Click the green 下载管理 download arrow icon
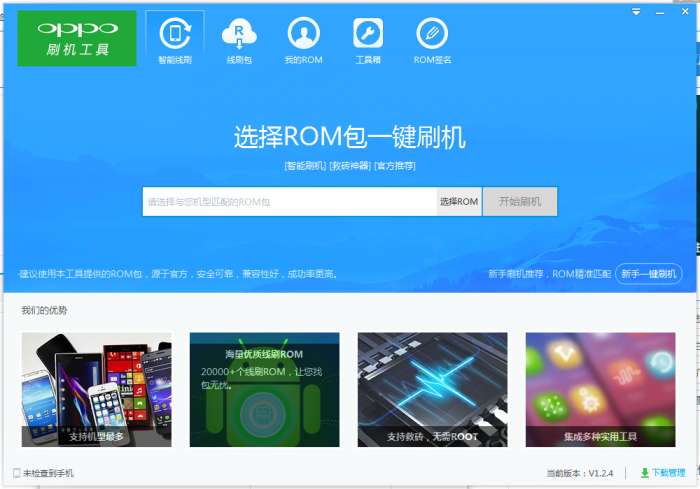 (645, 473)
